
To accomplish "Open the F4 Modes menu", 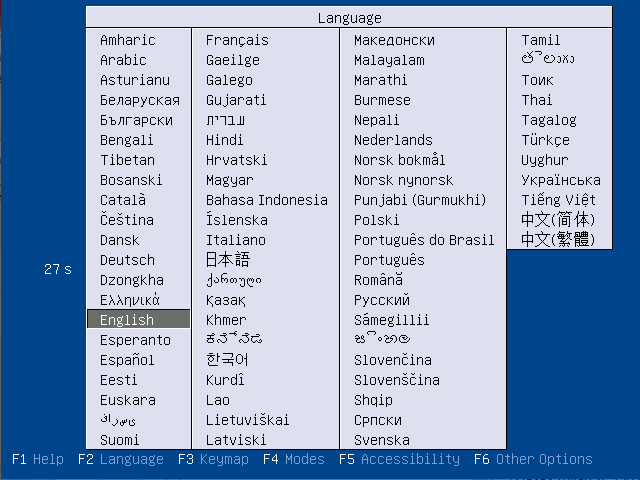I will pos(294,459).
